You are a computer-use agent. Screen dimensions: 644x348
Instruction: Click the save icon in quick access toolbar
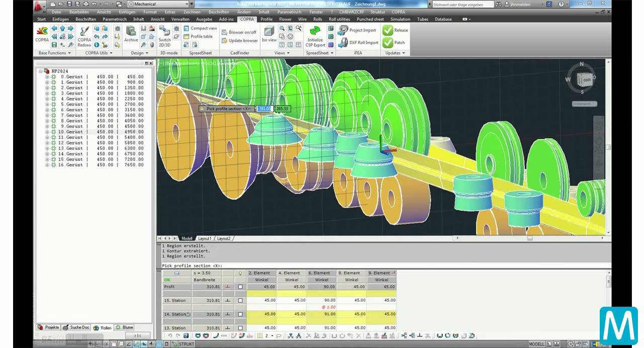coord(69,4)
